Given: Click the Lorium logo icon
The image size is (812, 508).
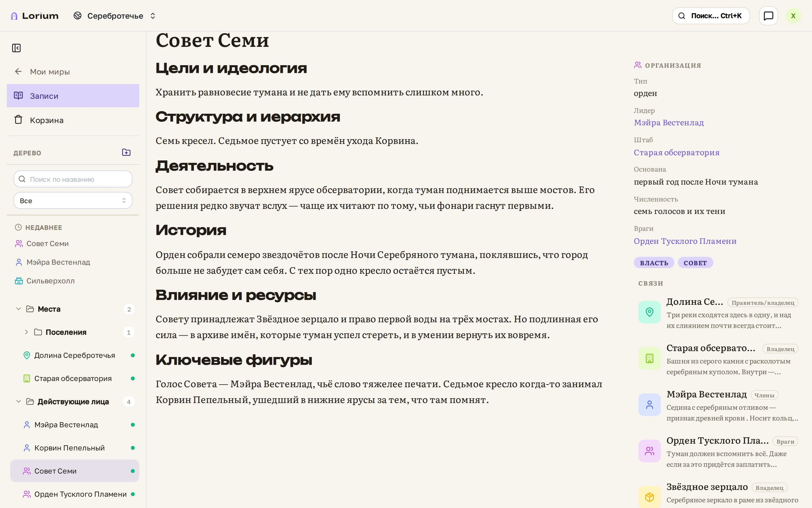Looking at the screenshot, I should click(x=14, y=16).
